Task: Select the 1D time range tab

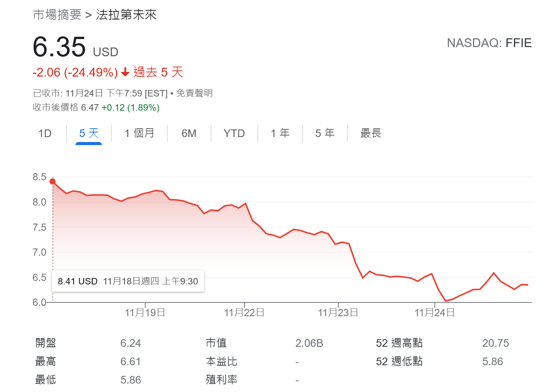Action: (45, 133)
